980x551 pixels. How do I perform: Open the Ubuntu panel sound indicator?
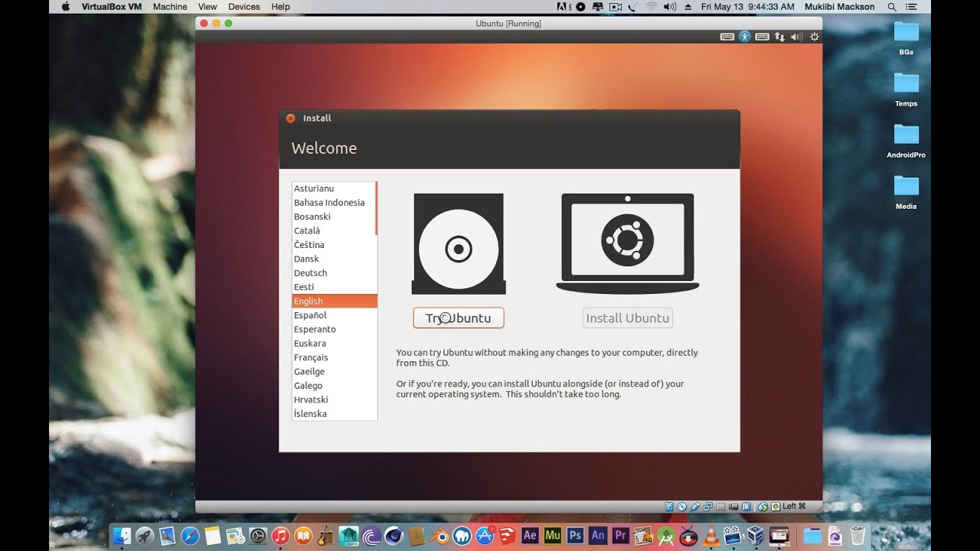coord(796,36)
